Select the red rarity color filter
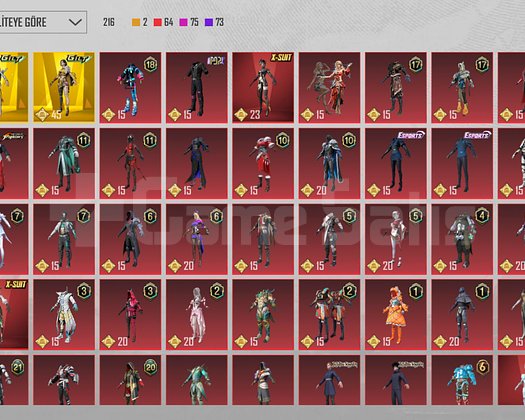525x420 pixels. [x=157, y=22]
